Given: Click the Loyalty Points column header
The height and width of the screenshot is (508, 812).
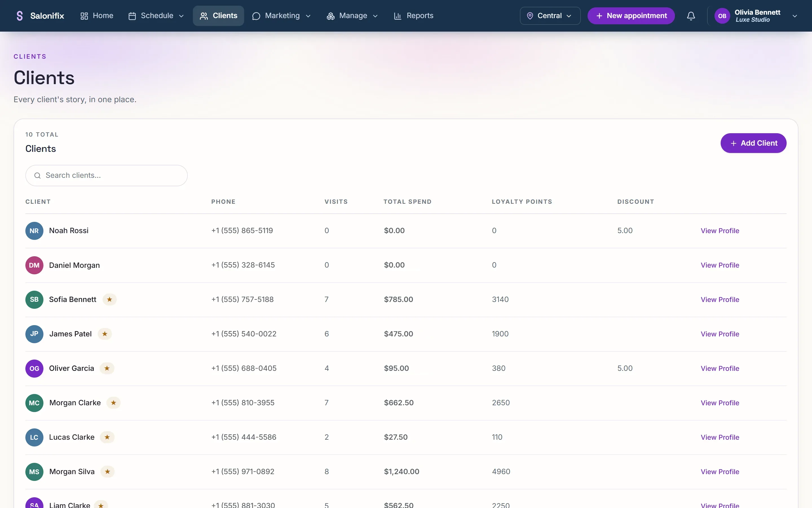Looking at the screenshot, I should [522, 202].
